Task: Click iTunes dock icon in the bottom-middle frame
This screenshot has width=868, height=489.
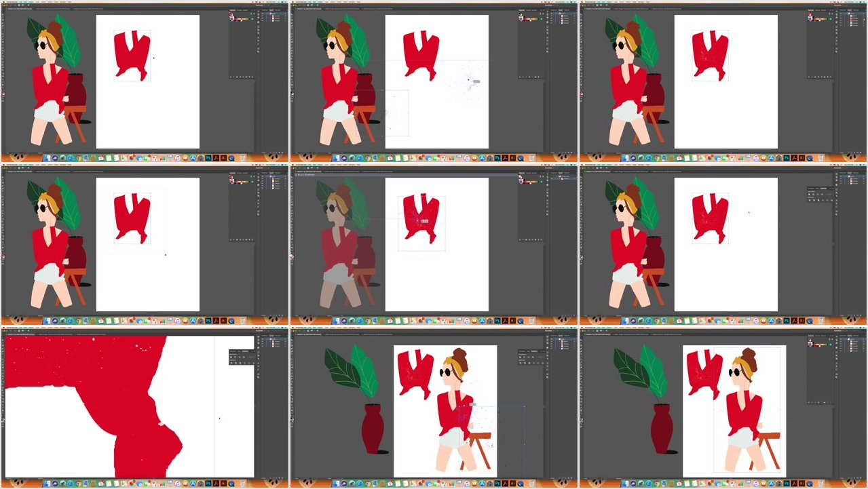Action: coord(467,484)
